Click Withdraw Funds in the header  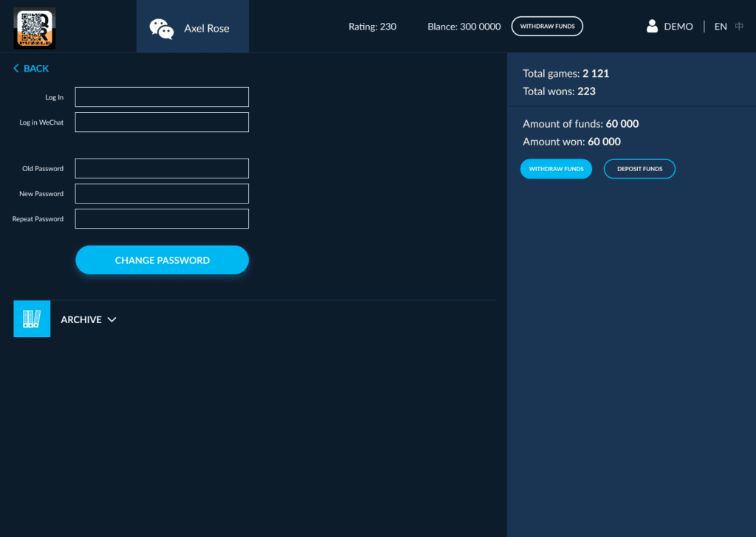click(547, 26)
